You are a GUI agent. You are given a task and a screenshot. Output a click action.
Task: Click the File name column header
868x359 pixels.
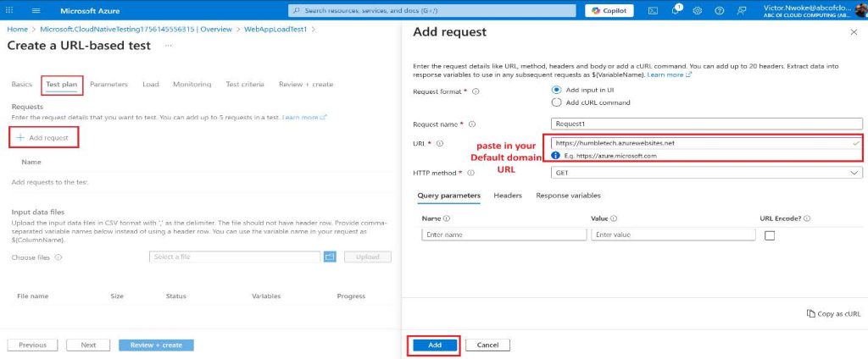click(x=33, y=296)
